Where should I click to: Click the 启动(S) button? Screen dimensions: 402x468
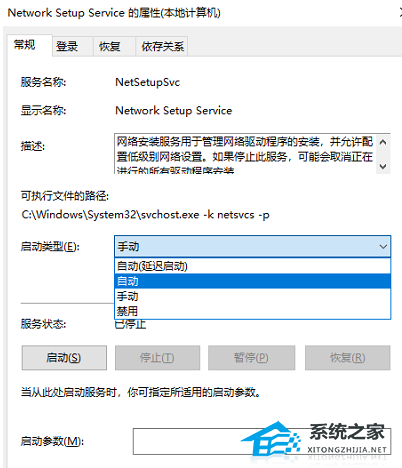click(x=64, y=358)
